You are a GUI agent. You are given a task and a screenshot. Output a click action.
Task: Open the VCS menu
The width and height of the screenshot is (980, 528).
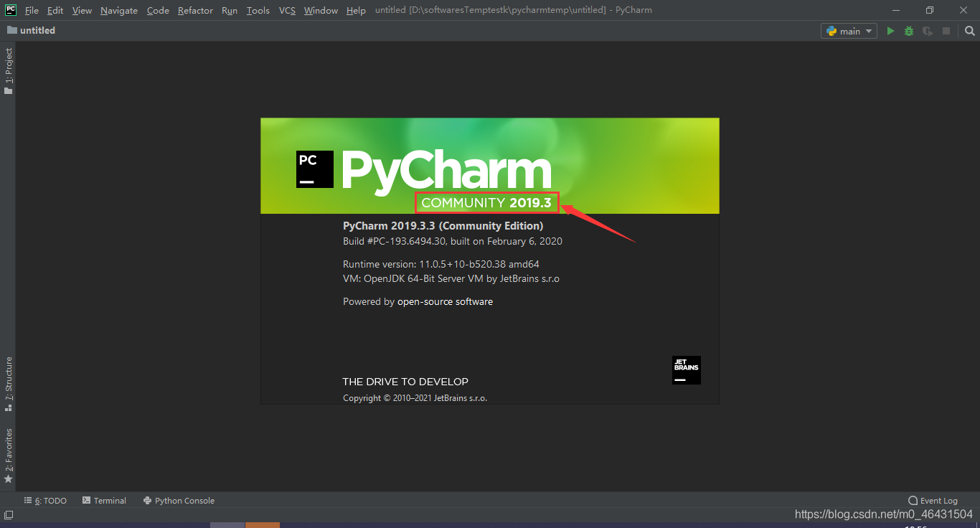coord(286,10)
